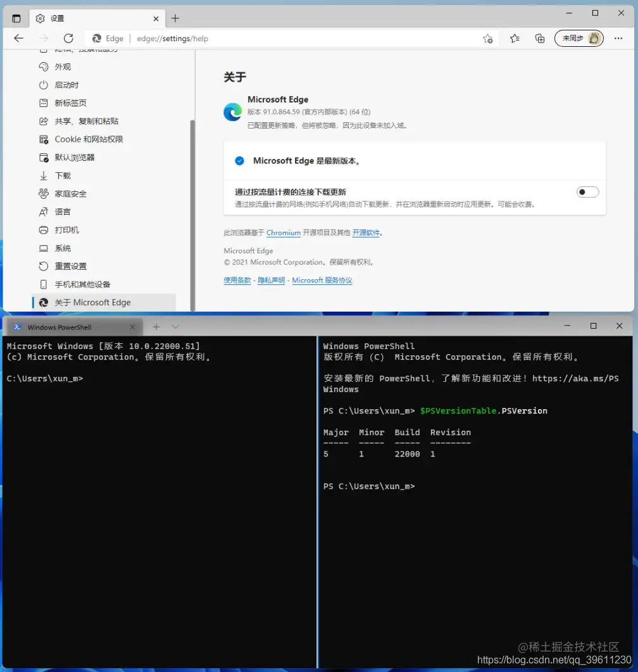Click the 外观 palette icon

point(43,67)
